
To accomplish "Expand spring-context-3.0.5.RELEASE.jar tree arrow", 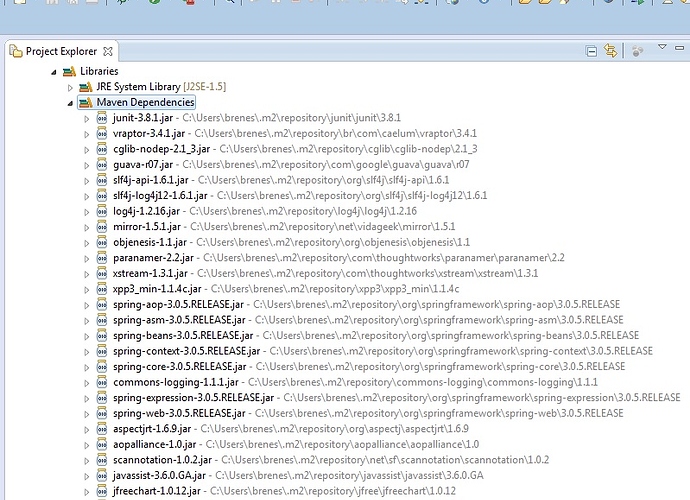I will 87,352.
